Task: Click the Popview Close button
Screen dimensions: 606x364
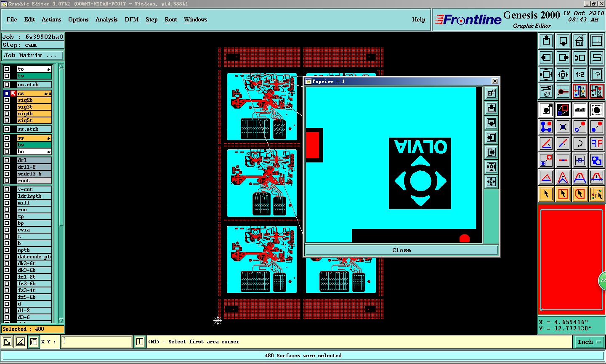Action: pos(401,250)
